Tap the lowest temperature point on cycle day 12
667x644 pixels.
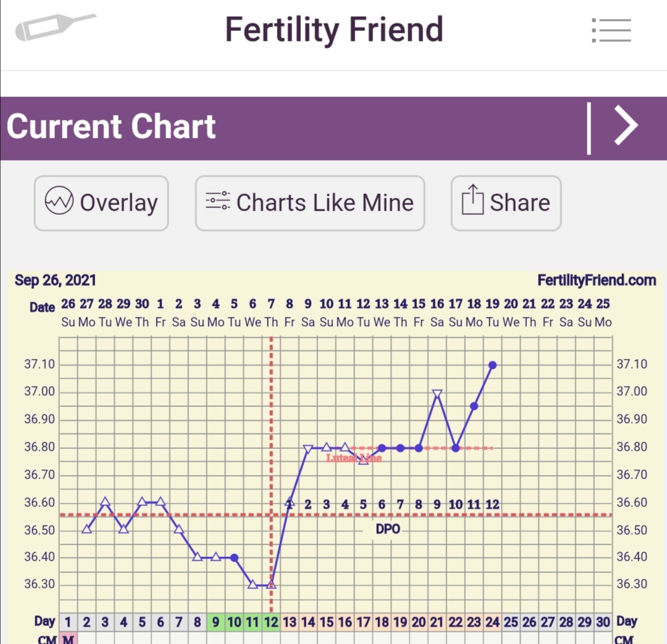tap(271, 584)
